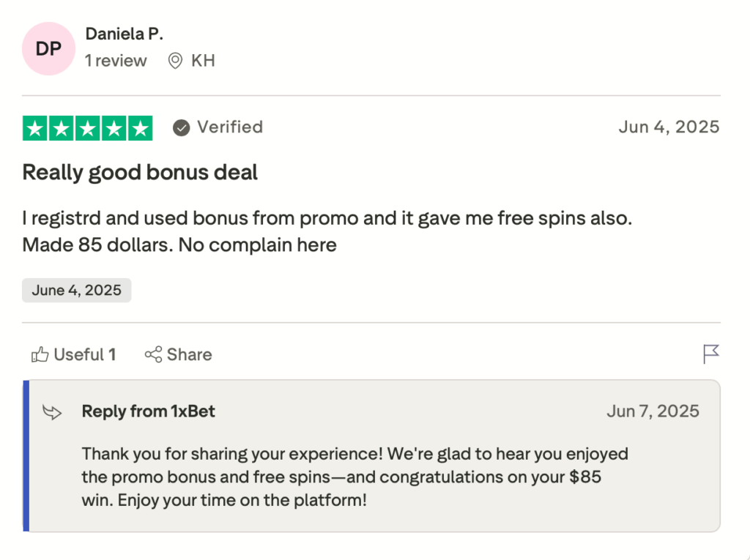Click the "1 review" count
750x560 pixels.
point(116,61)
